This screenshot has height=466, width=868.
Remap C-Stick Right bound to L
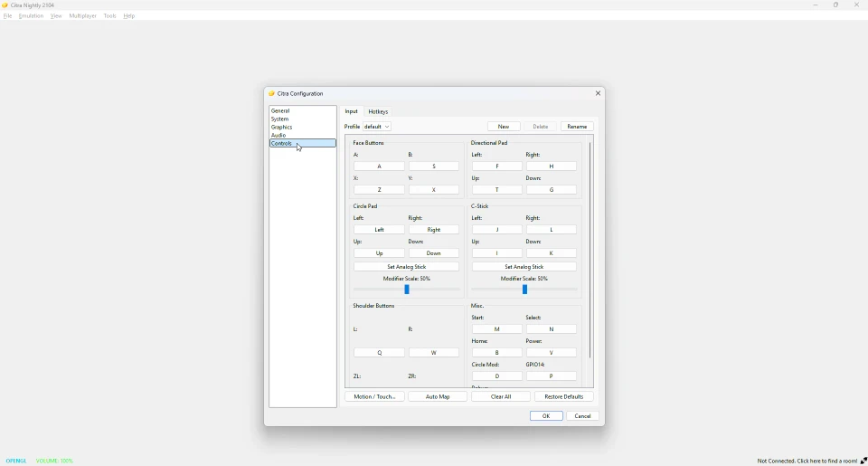(x=552, y=230)
